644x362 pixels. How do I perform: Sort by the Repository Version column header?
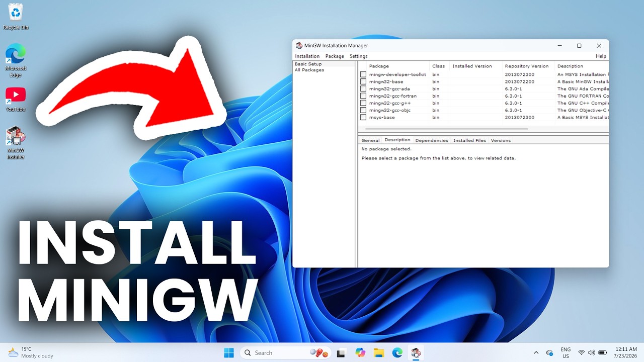528,66
